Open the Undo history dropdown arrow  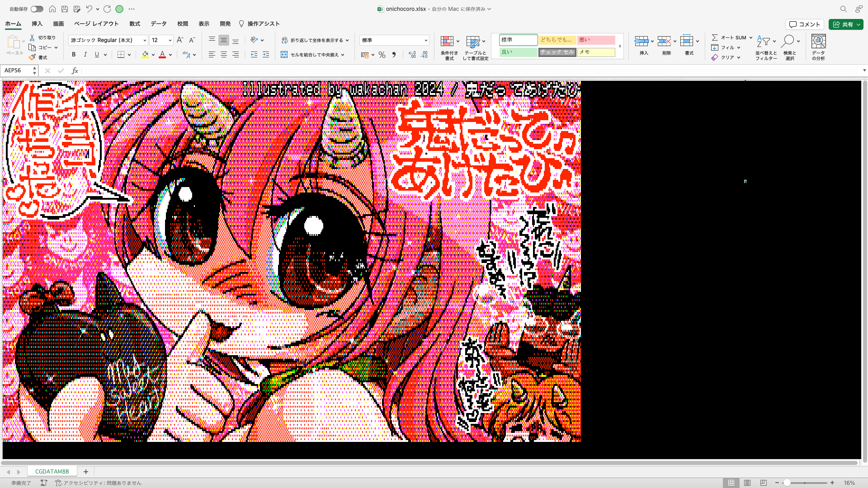coord(97,9)
